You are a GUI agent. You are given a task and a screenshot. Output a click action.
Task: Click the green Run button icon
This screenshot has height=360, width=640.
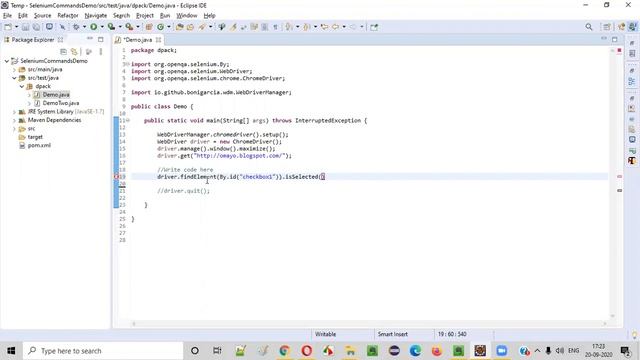coord(93,27)
